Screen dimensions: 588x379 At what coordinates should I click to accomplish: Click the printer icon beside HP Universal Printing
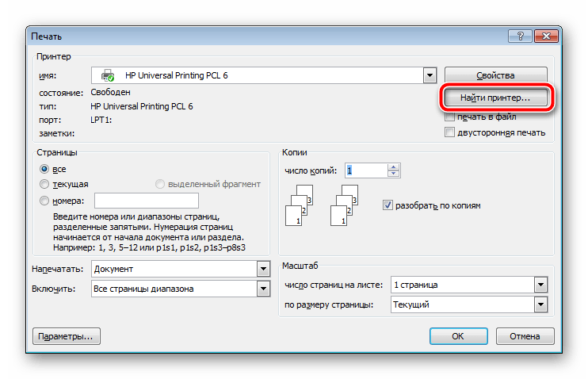click(108, 75)
